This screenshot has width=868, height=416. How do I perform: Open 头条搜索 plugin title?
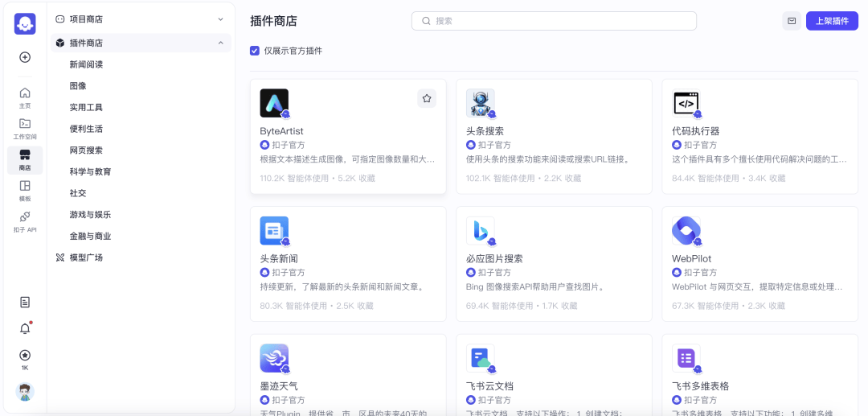(485, 131)
